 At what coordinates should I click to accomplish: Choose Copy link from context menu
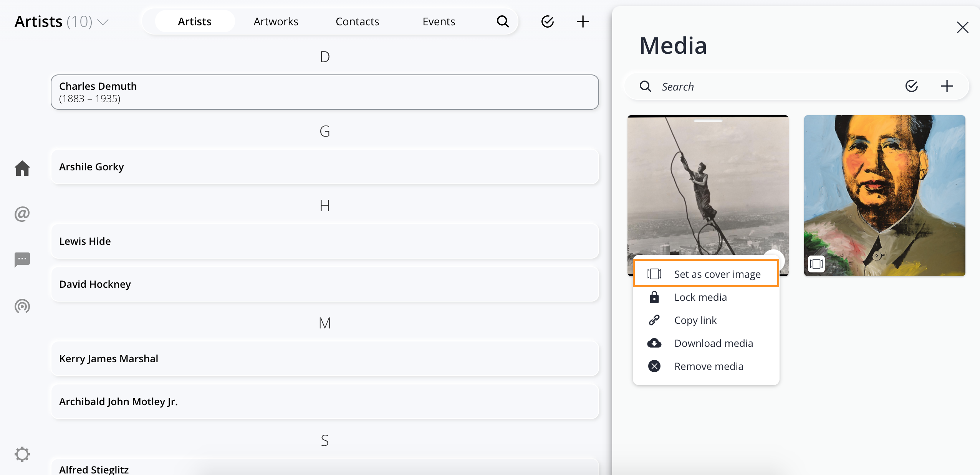(x=706, y=320)
